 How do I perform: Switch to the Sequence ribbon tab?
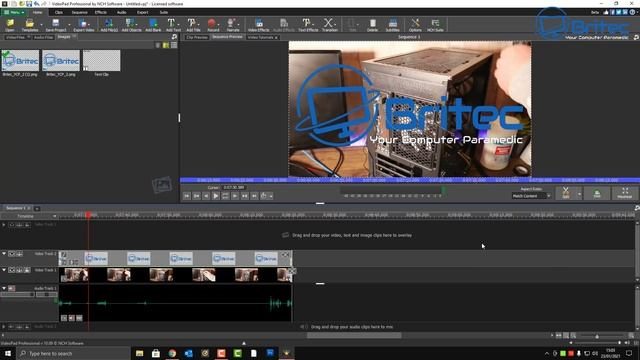point(80,12)
